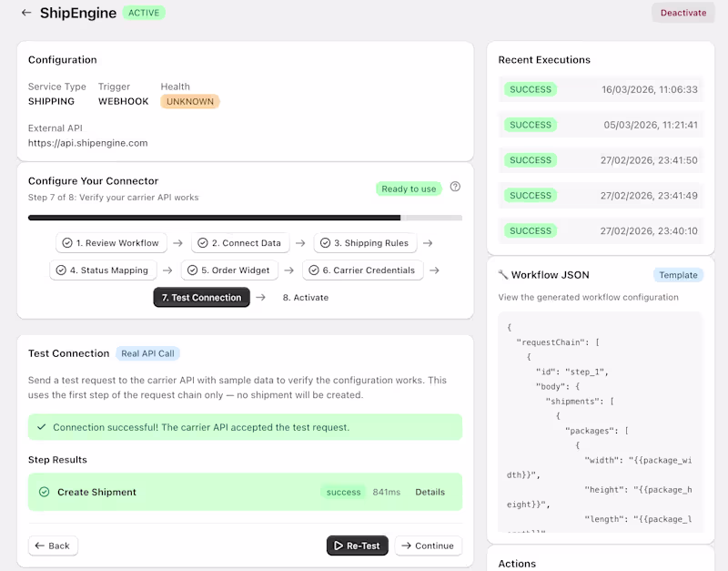Click the Back button
Image resolution: width=728 pixels, height=571 pixels.
click(x=53, y=546)
